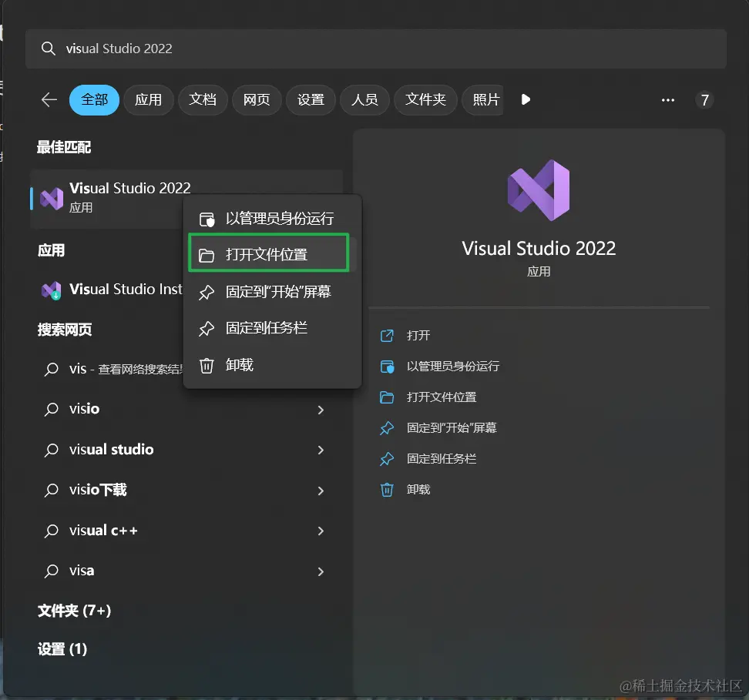Go back with the left arrow icon
The image size is (749, 700).
coord(49,100)
